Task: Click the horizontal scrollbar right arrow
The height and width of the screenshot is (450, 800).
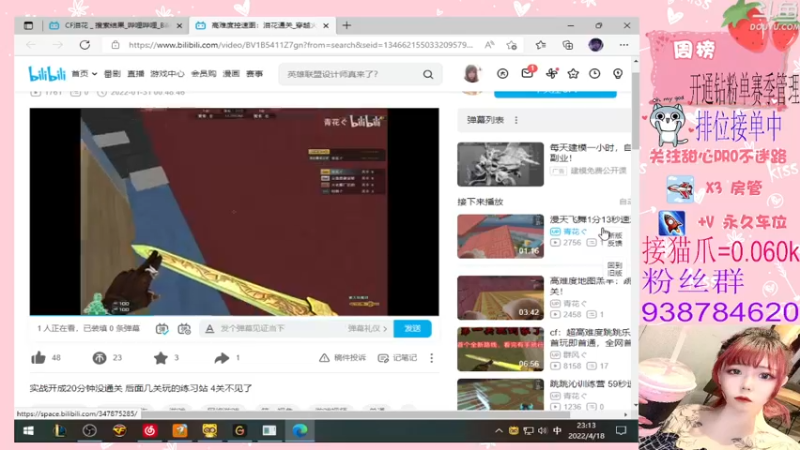Action: (x=626, y=415)
